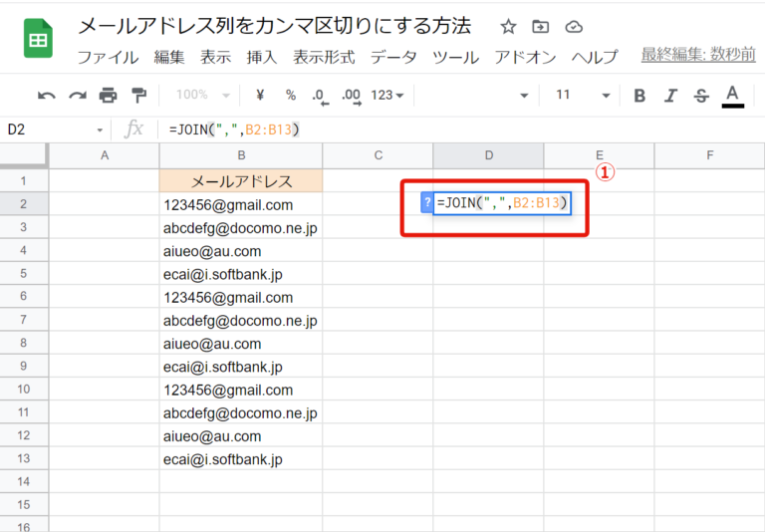Activate the paint format tool
The width and height of the screenshot is (765, 532).
point(139,96)
